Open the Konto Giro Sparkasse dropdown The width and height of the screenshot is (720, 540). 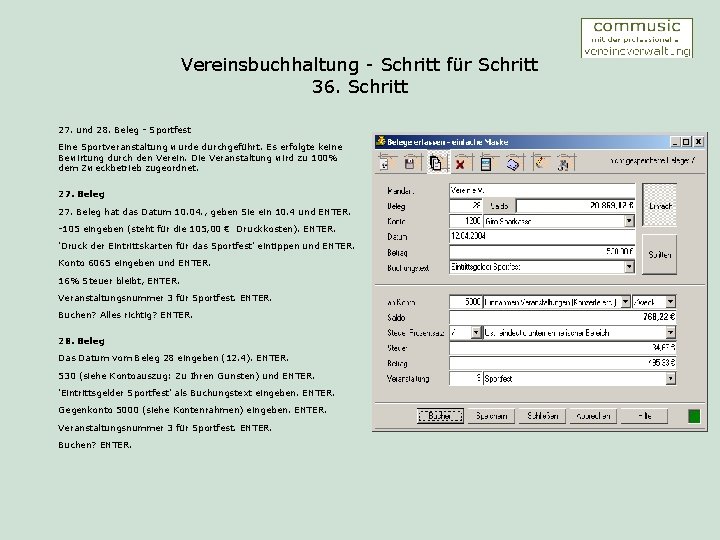click(629, 221)
